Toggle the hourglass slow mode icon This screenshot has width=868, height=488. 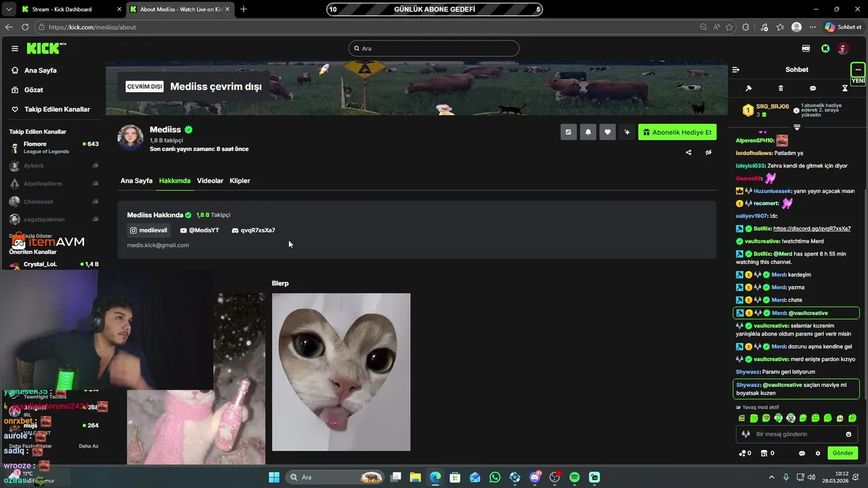pos(845,88)
